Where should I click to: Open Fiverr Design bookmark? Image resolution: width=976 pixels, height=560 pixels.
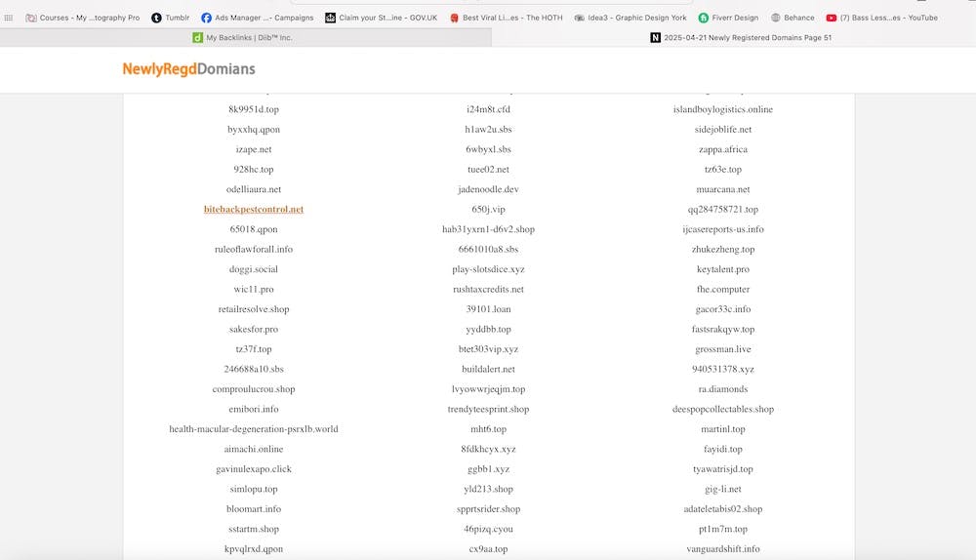[728, 18]
